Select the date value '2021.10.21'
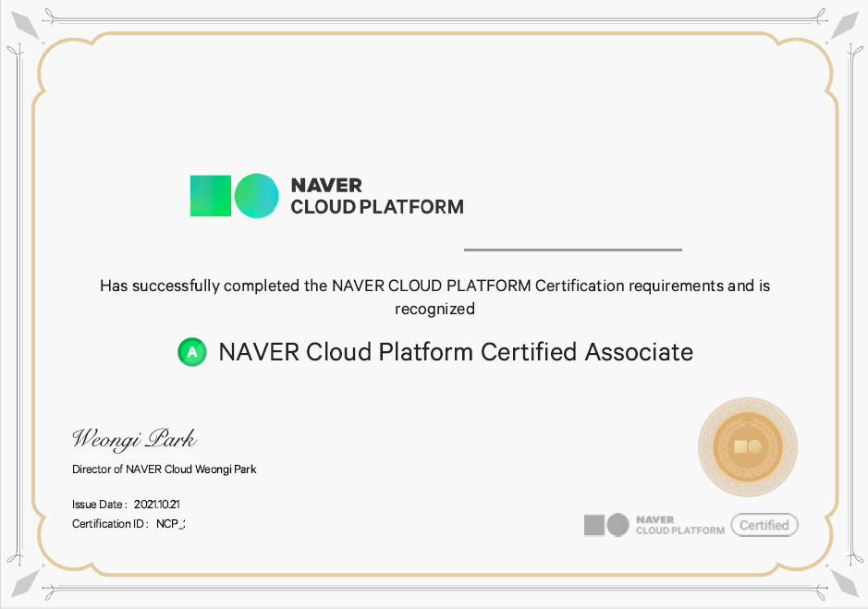Viewport: 868px width, 609px height. [x=156, y=505]
